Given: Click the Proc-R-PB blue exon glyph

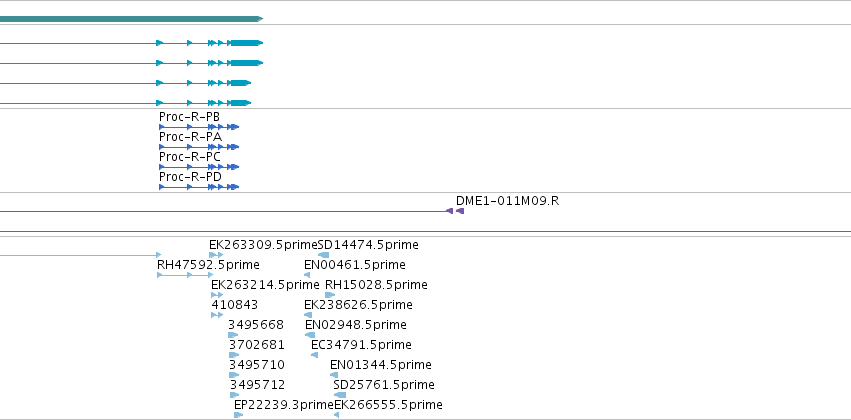Looking at the screenshot, I should 199,127.
